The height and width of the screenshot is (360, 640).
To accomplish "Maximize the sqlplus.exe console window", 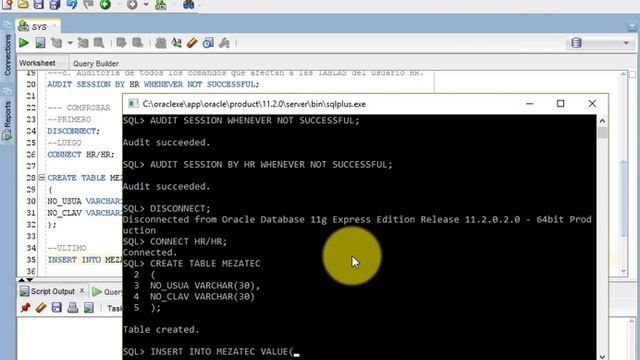I will pos(560,104).
